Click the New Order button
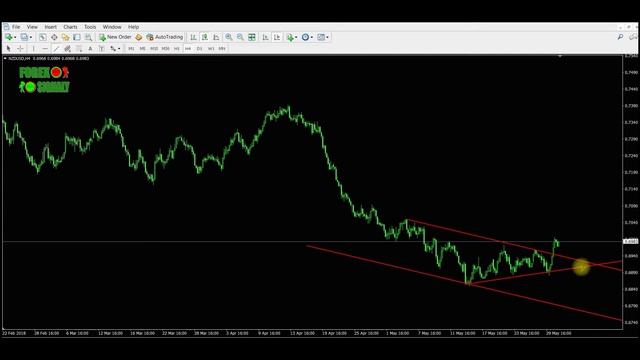 (115, 37)
